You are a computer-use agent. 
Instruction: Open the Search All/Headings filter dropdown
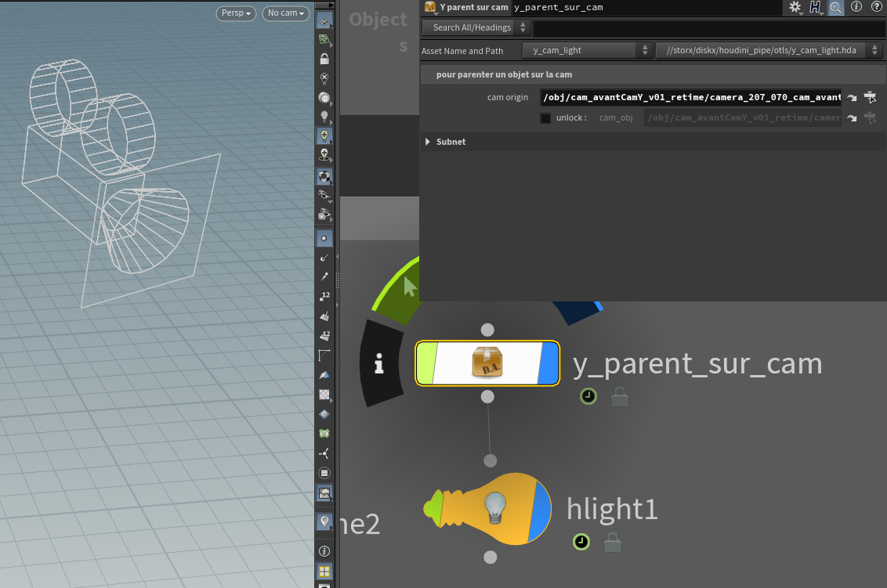point(476,27)
